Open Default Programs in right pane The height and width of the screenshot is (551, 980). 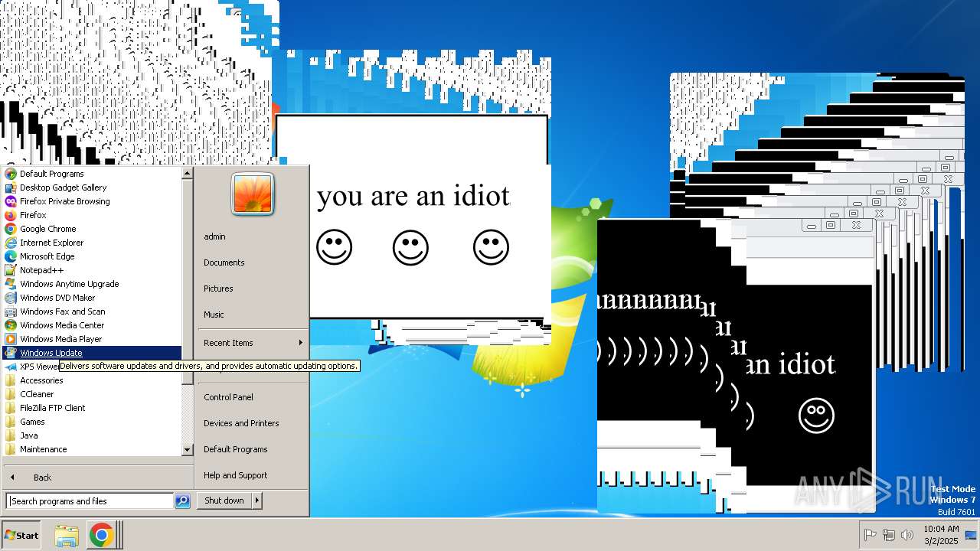235,449
